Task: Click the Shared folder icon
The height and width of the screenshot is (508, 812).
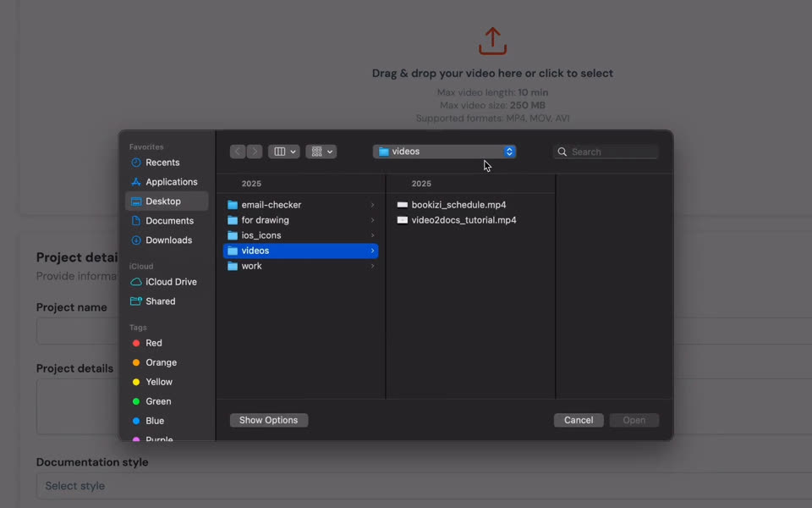Action: 135,301
